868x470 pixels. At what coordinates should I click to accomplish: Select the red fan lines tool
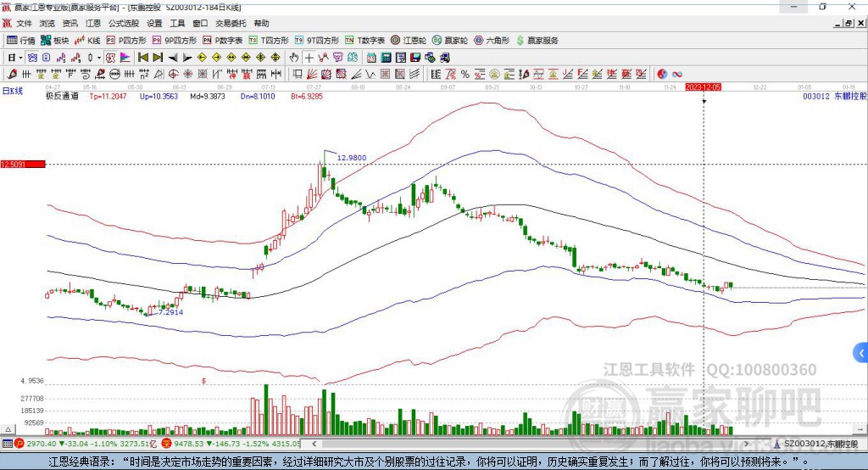[312, 75]
